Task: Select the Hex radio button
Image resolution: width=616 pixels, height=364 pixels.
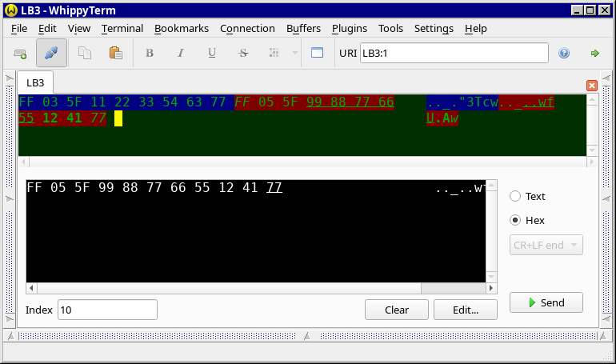Action: 515,220
